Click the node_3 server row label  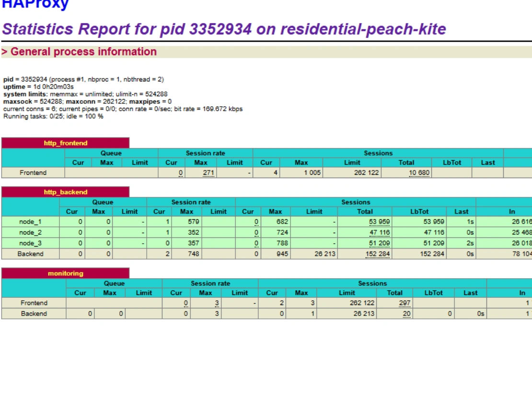coord(31,243)
